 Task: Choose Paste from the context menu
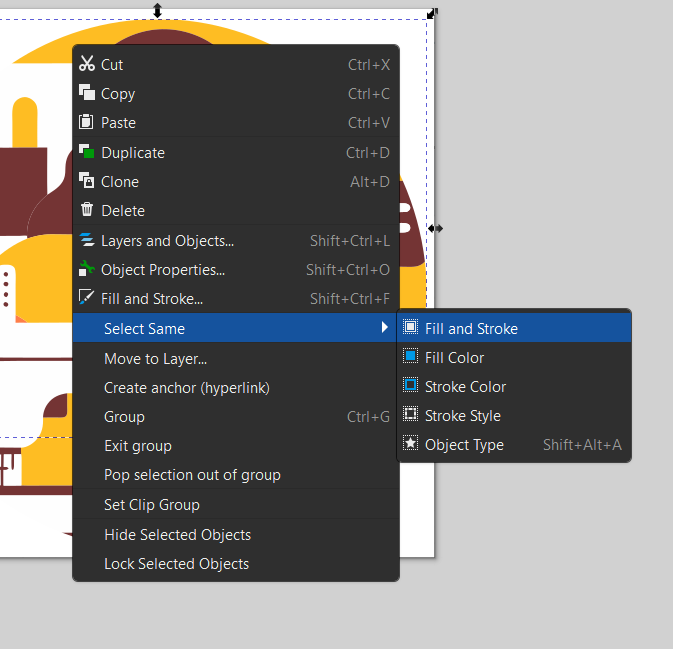coord(236,123)
